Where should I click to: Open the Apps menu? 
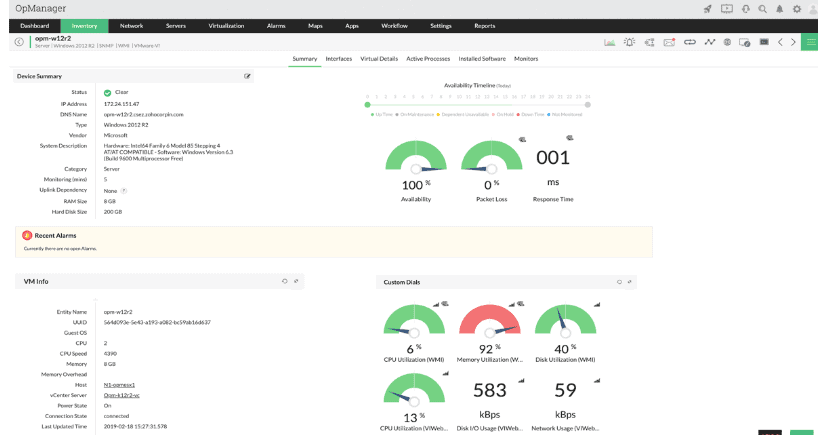[352, 26]
